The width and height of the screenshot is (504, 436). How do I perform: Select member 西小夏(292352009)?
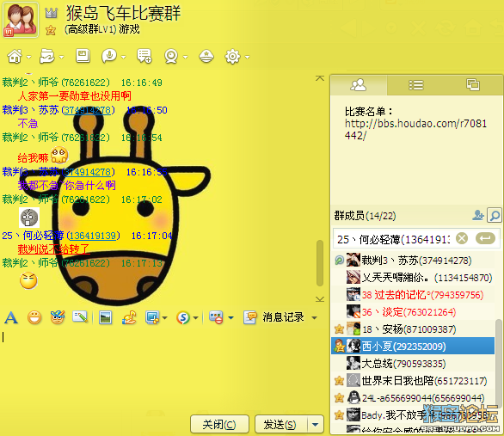click(413, 347)
